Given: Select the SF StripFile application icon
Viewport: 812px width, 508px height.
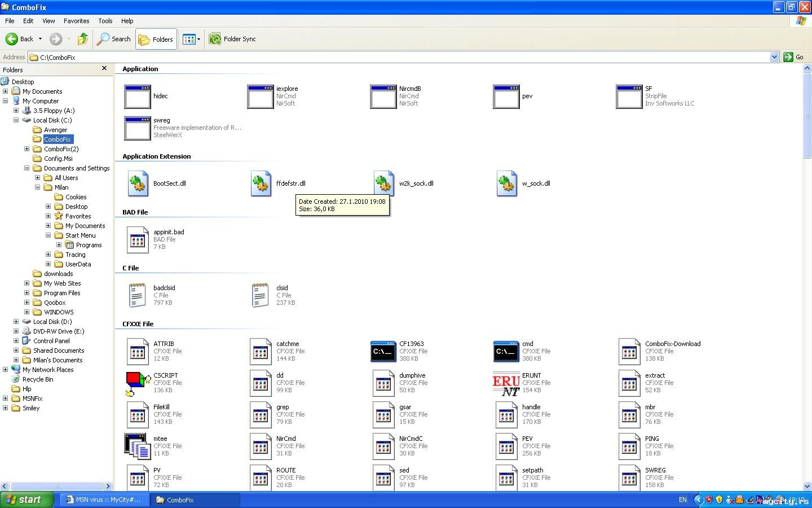Looking at the screenshot, I should 629,97.
